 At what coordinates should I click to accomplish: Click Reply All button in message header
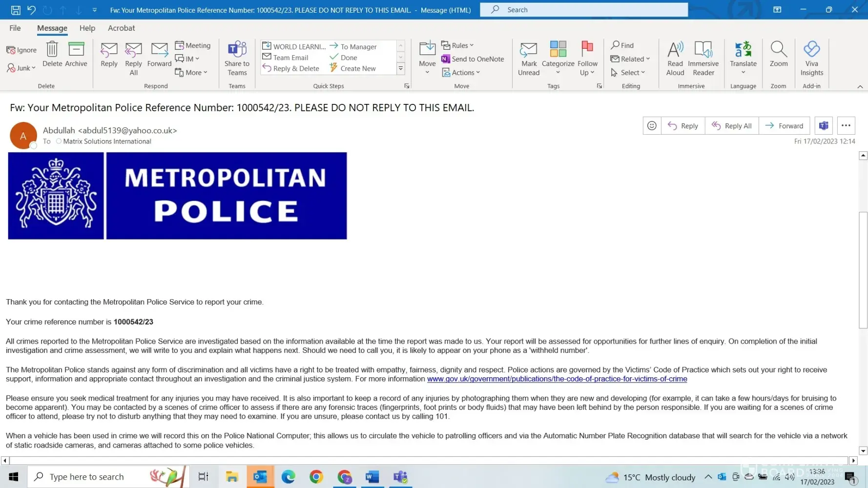click(x=732, y=126)
